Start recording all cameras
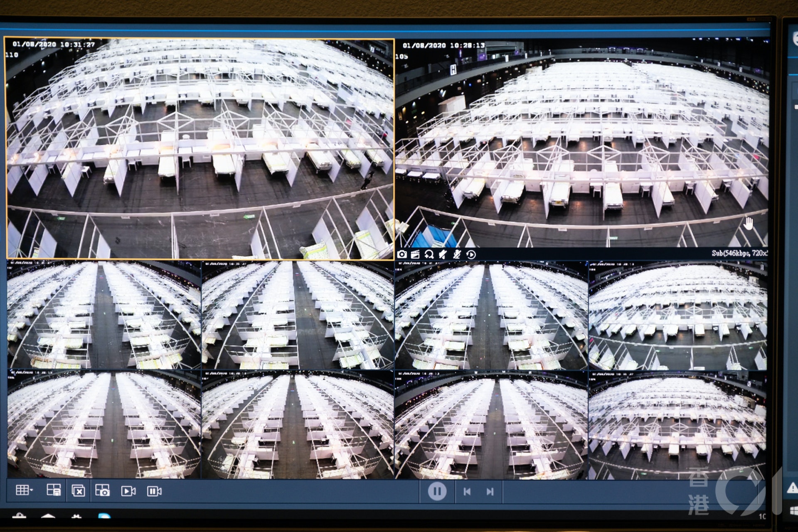Image resolution: width=798 pixels, height=532 pixels. [128, 491]
